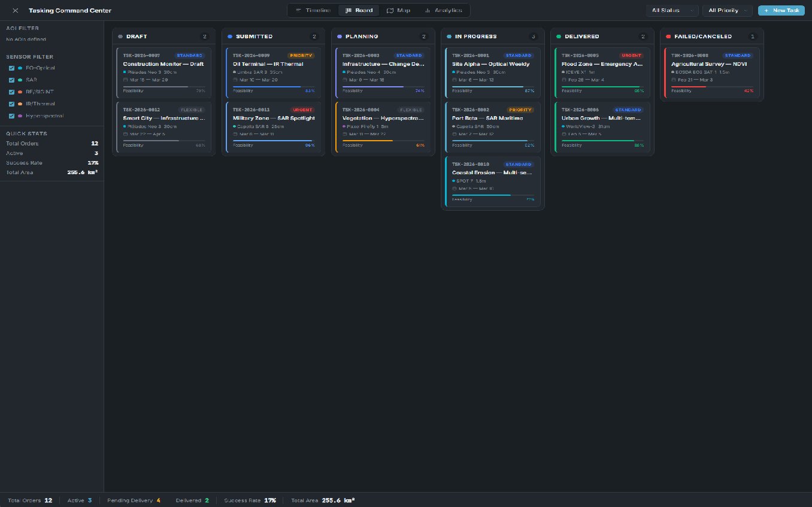Click the green status dot beside DELIVERED header
This screenshot has width=812, height=507.
558,37
